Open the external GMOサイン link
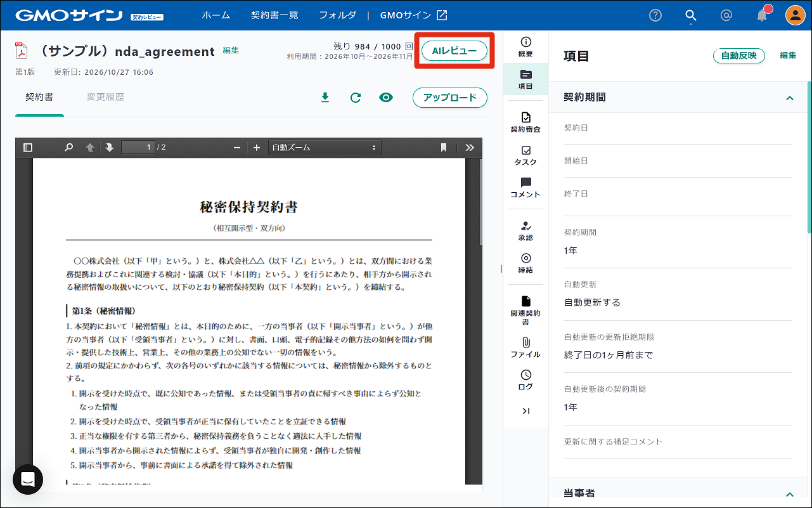 coord(414,15)
